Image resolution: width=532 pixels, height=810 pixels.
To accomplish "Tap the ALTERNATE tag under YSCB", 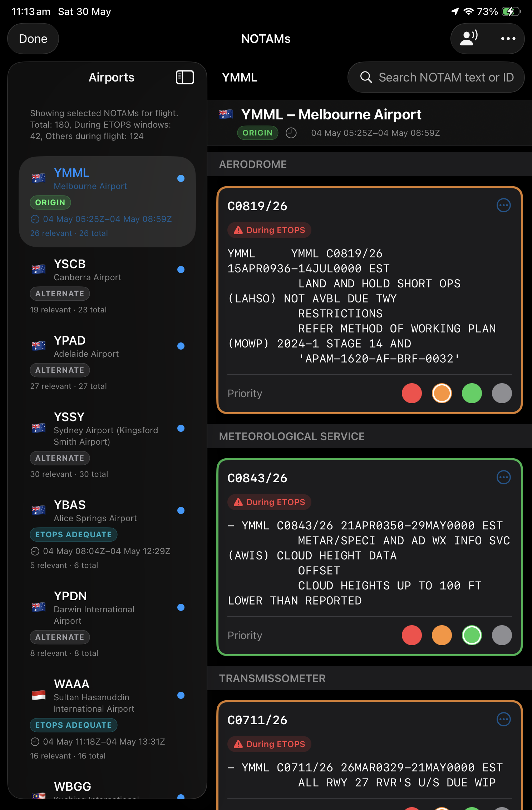I will click(60, 294).
